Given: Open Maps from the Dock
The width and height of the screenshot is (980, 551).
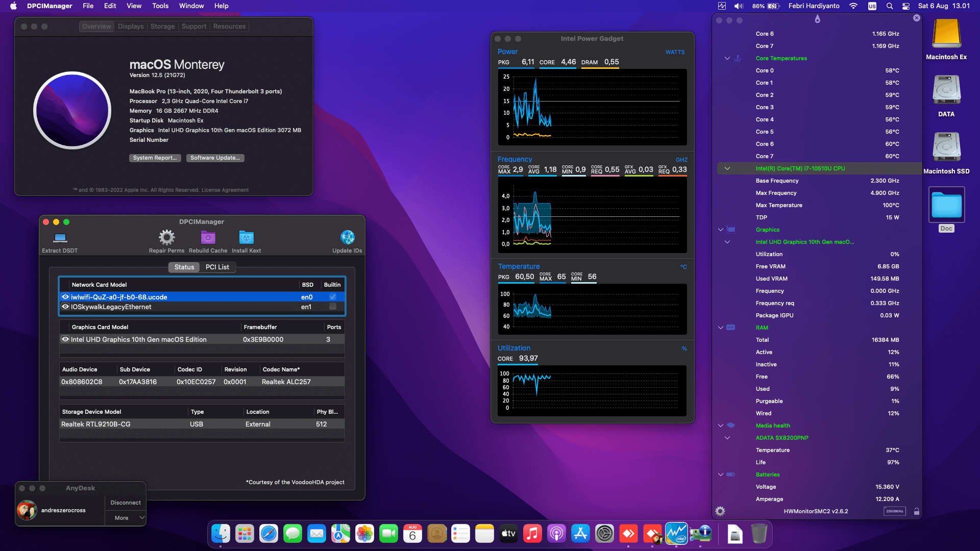Looking at the screenshot, I should click(x=340, y=534).
